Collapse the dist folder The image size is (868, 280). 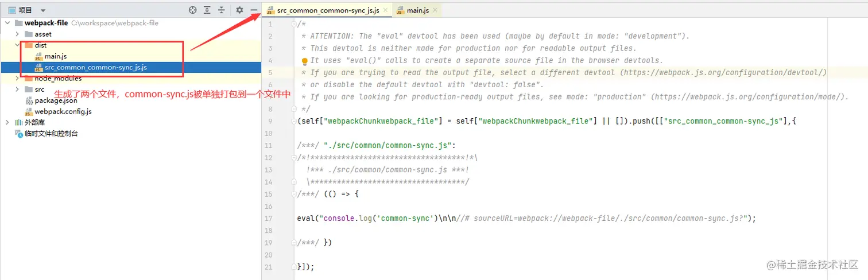coord(17,45)
